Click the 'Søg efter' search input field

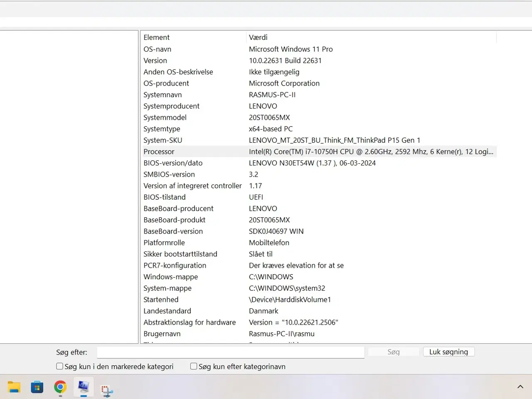tap(231, 352)
